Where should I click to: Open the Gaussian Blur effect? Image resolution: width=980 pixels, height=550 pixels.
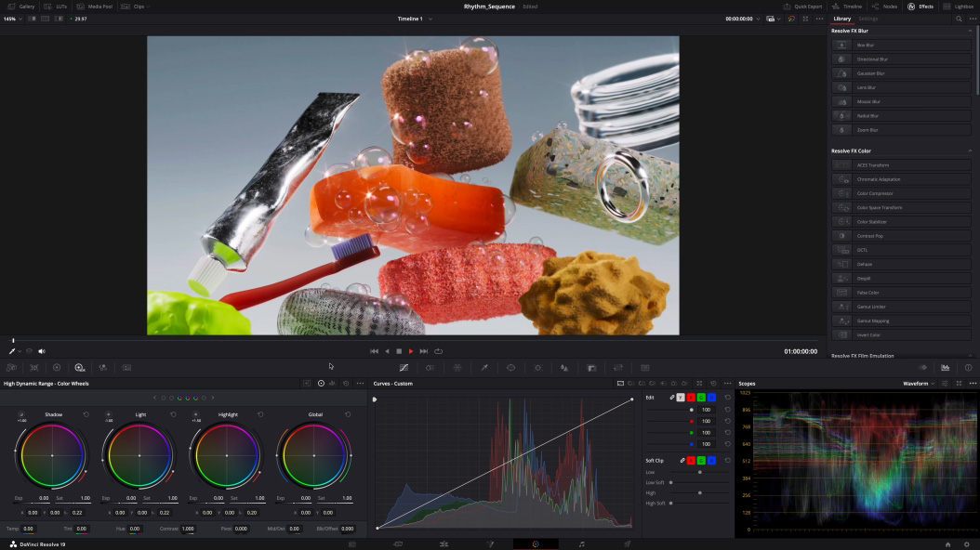[x=870, y=73]
